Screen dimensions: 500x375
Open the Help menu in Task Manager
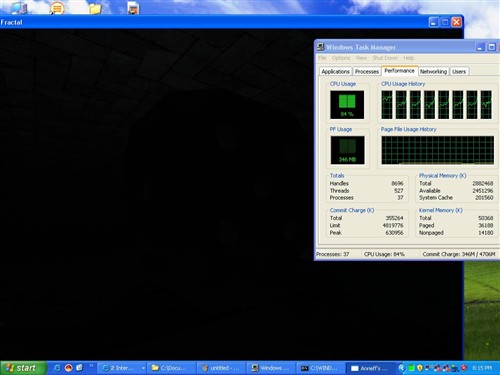click(409, 58)
